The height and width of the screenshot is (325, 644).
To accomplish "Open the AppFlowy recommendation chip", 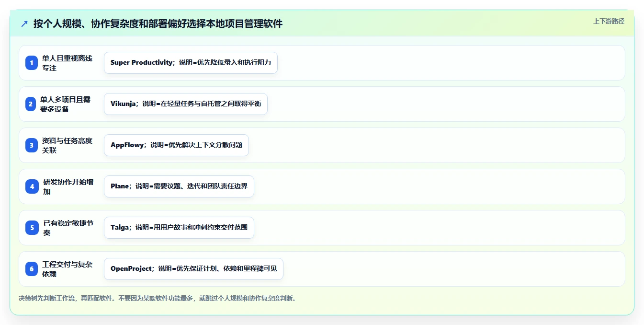I will point(176,145).
